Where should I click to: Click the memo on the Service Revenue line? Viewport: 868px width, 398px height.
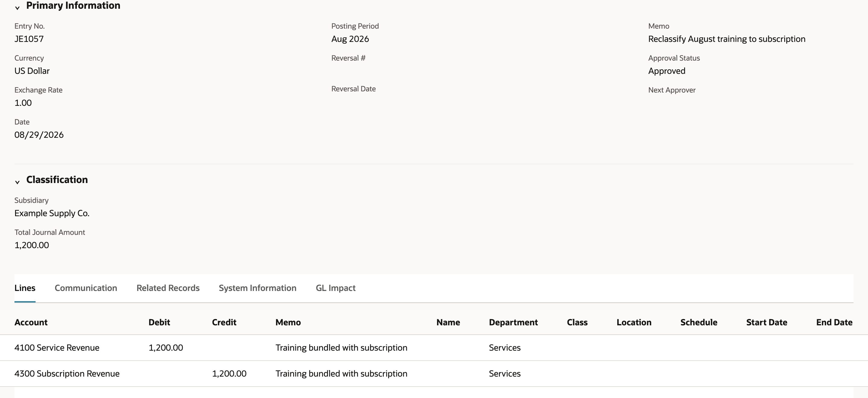pyautogui.click(x=341, y=347)
